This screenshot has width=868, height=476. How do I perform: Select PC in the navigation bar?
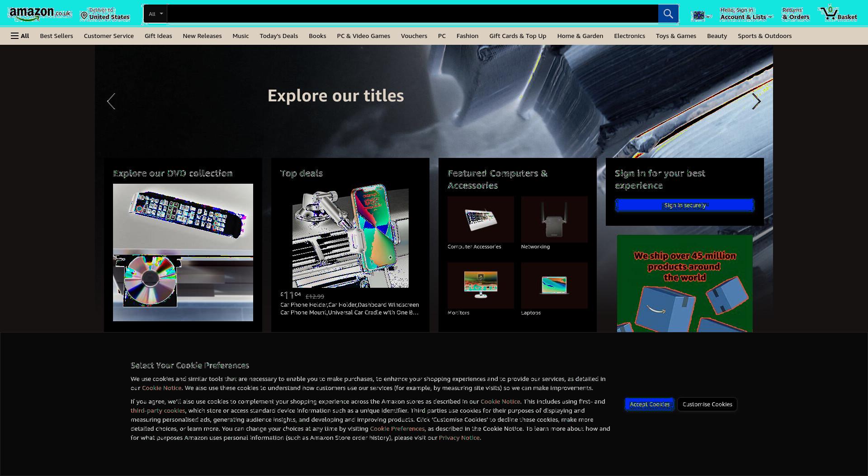[442, 36]
